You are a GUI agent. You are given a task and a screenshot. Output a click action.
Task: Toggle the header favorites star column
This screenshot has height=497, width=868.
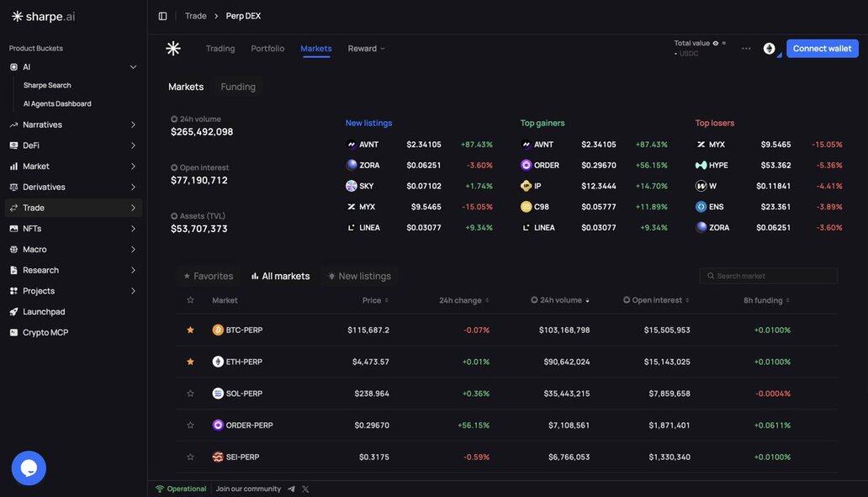click(x=190, y=300)
